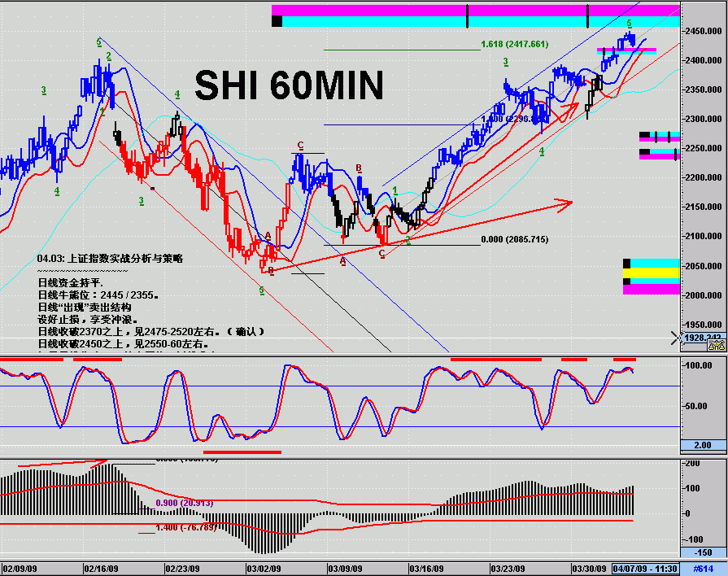The width and height of the screenshot is (728, 576).
Task: Click the 2000.000 price axis label
Action: 704,295
